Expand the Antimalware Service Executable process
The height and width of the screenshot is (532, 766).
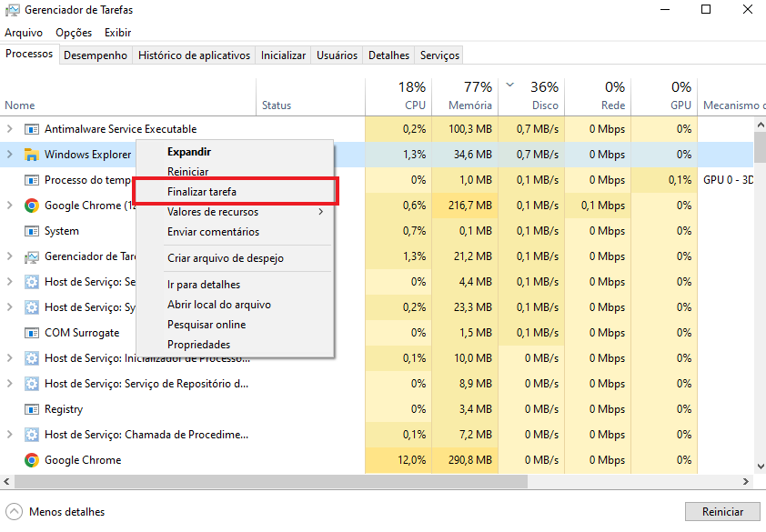(x=9, y=129)
